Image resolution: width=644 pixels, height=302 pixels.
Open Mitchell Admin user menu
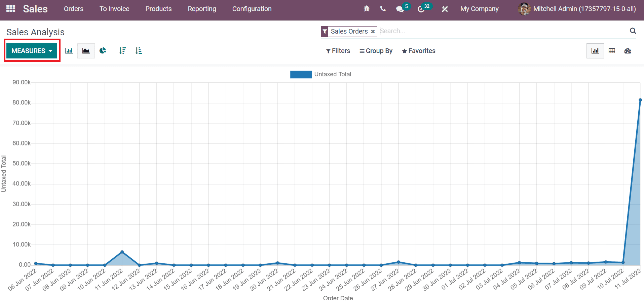pyautogui.click(x=577, y=9)
